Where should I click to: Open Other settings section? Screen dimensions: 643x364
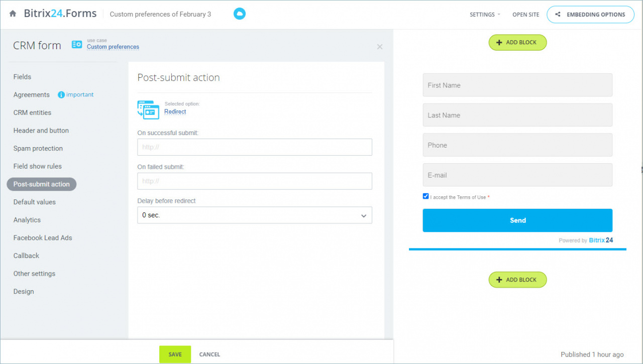point(34,274)
